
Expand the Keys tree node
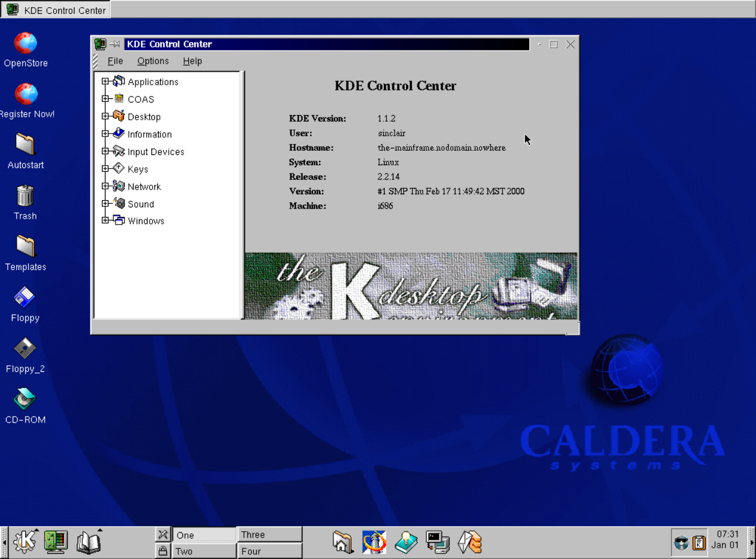pos(106,169)
